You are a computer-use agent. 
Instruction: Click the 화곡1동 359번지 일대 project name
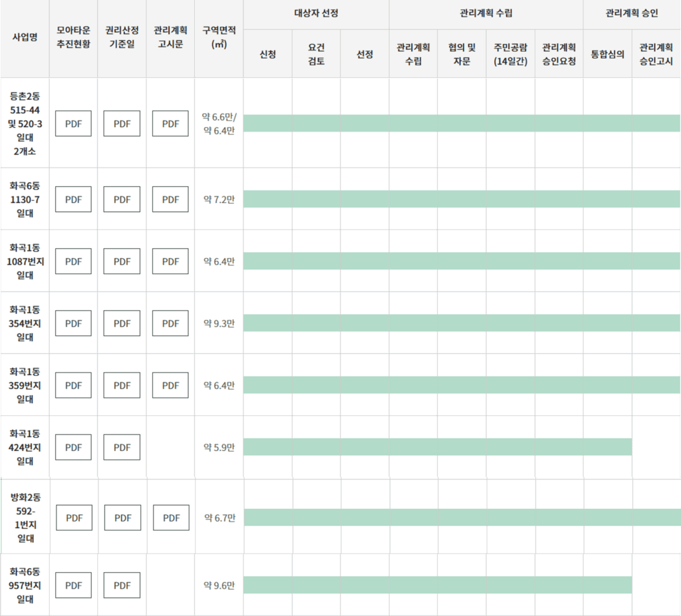tap(25, 385)
